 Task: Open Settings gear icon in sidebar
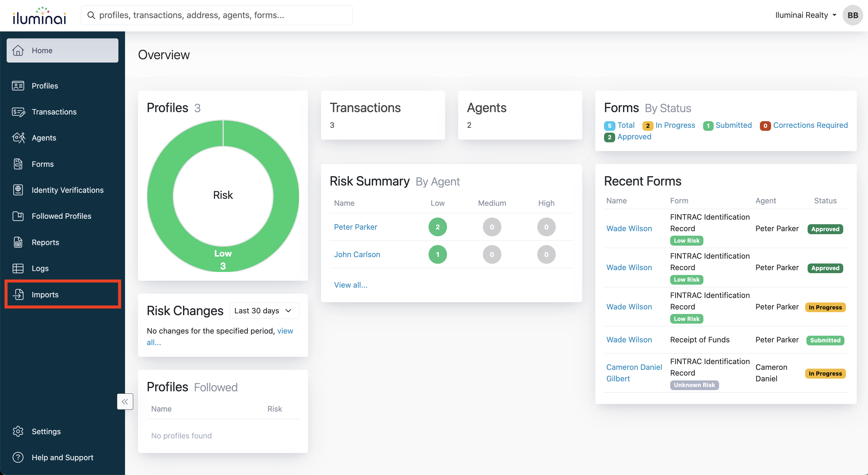click(x=18, y=431)
